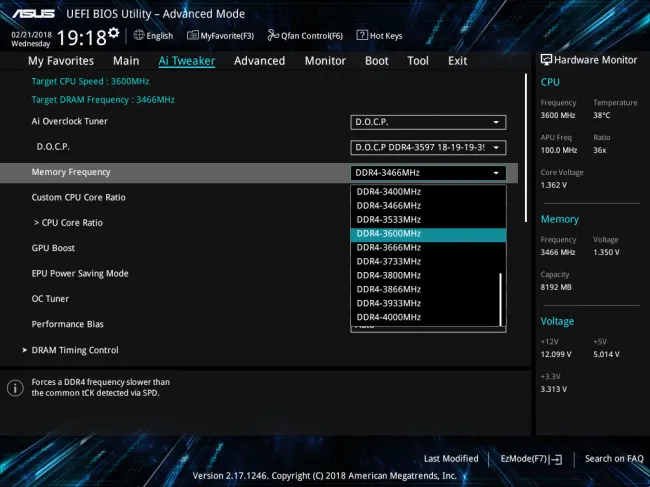Click the 19:18 clock display
This screenshot has height=487, width=650.
point(82,38)
